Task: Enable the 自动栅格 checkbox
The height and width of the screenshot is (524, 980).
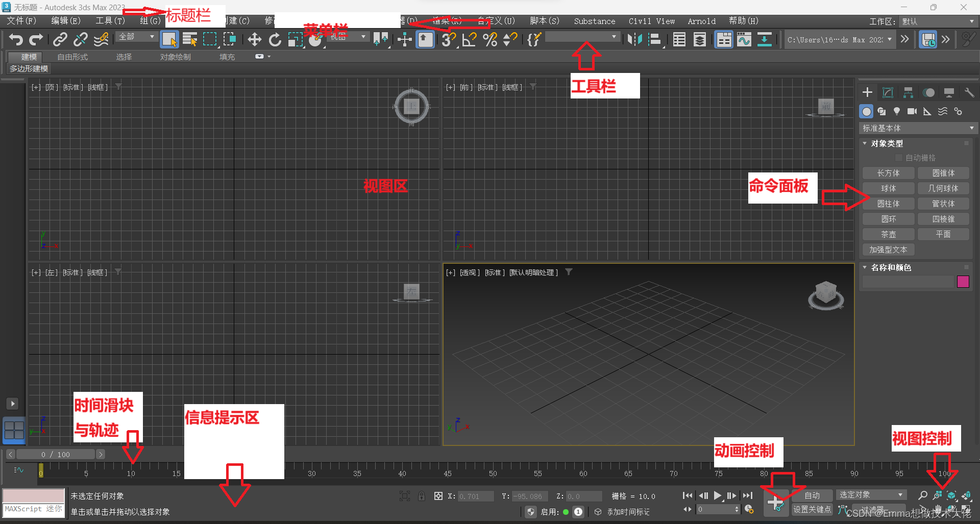Action: pos(899,158)
